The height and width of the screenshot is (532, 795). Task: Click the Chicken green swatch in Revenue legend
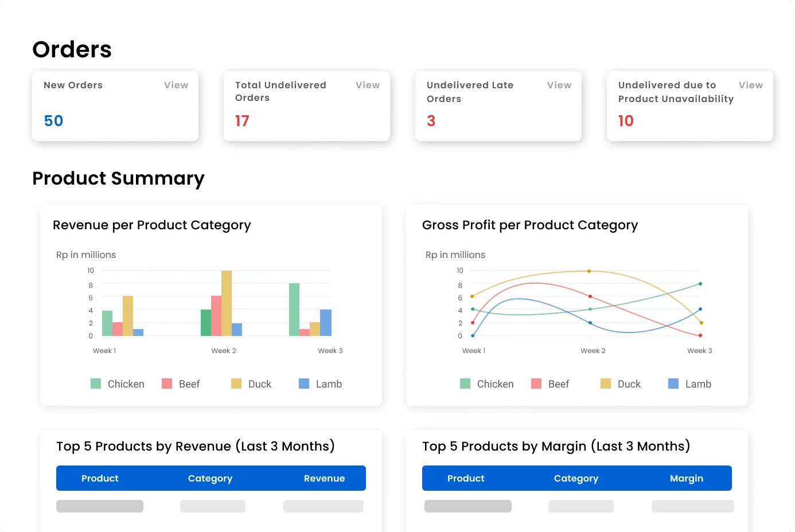tap(96, 384)
